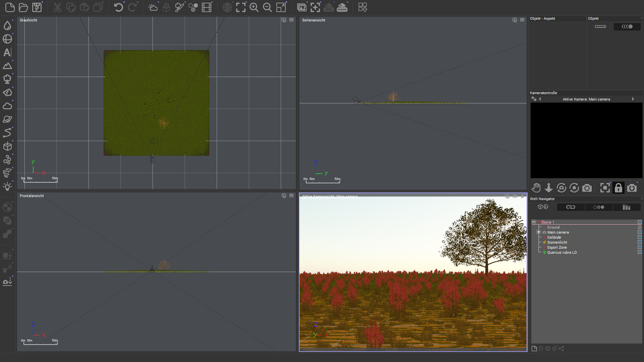Screen dimensions: 644x362
Task: Click the Undo arrow
Action: click(118, 8)
